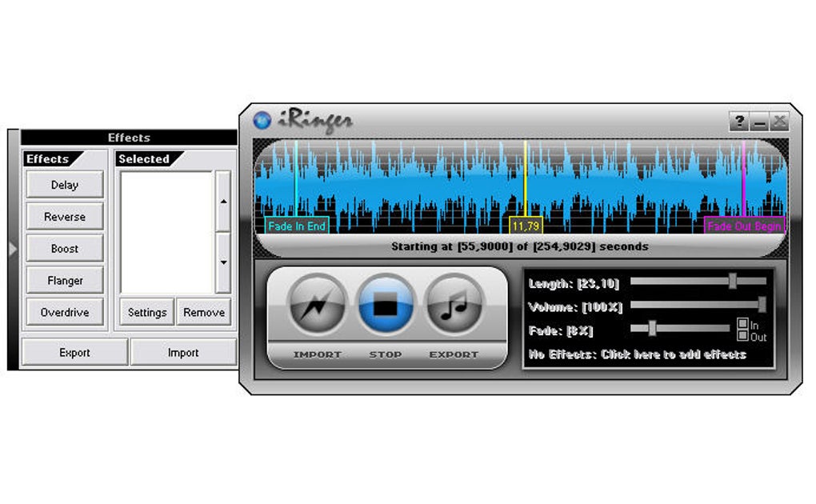Image resolution: width=816 pixels, height=504 pixels.
Task: Minimize the iRinger window
Action: point(759,122)
